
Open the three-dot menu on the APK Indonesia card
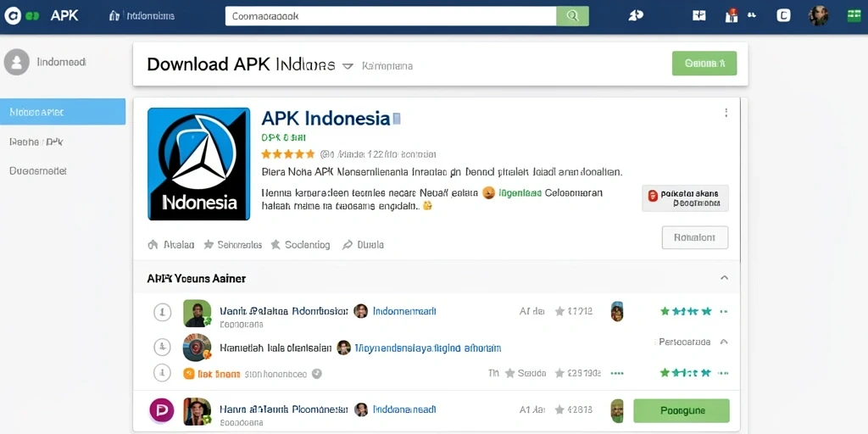point(726,113)
